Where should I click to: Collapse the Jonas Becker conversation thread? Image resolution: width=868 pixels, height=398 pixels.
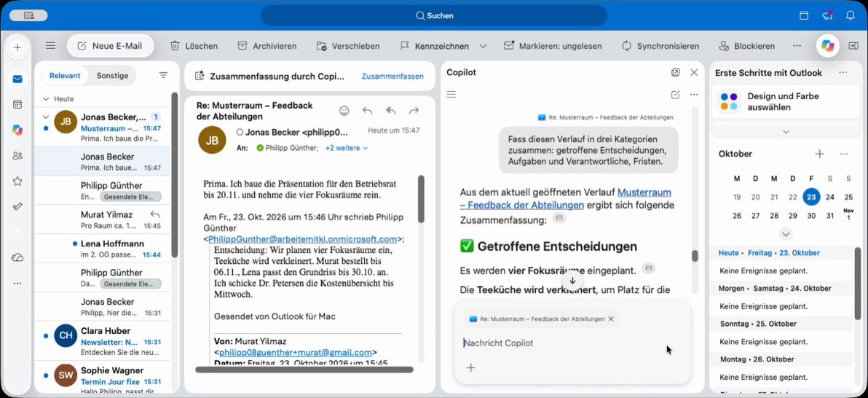pos(46,117)
